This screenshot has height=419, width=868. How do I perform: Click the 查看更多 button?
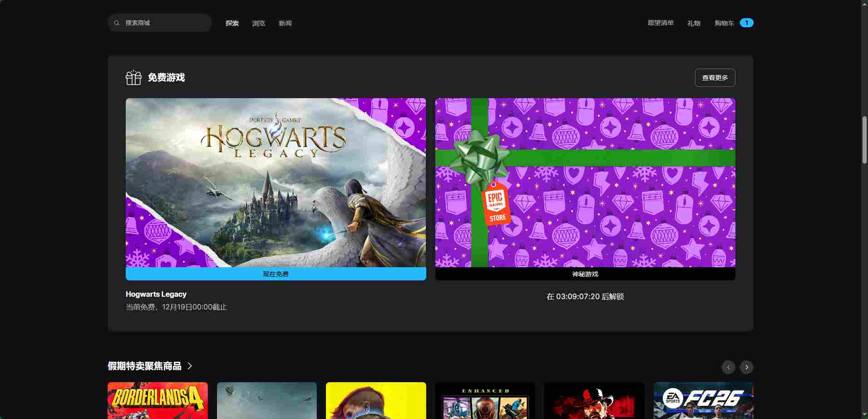pyautogui.click(x=715, y=77)
